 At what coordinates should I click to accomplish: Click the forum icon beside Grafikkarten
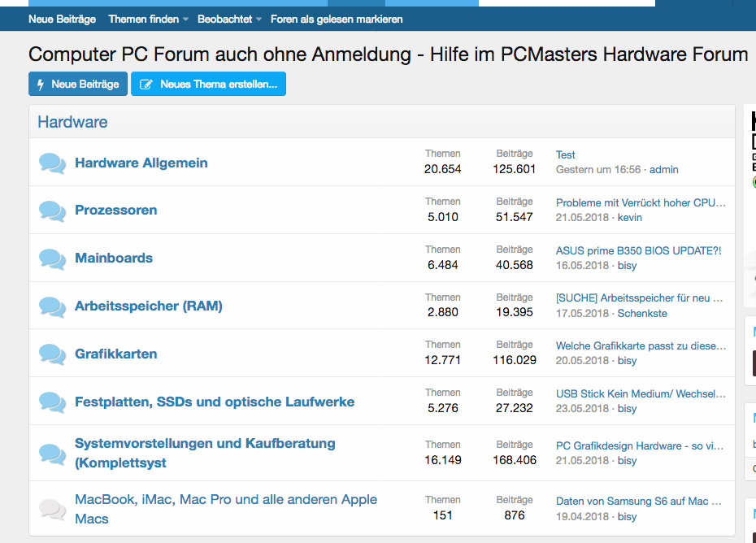click(x=52, y=354)
